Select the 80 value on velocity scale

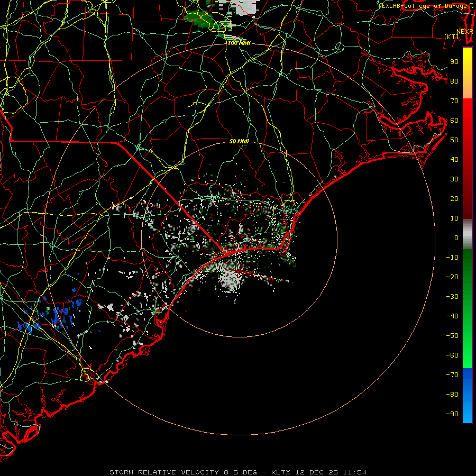pos(454,81)
